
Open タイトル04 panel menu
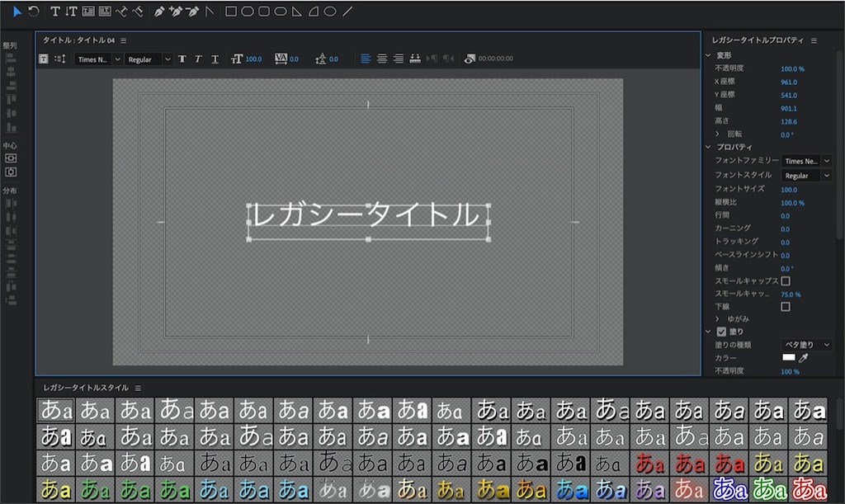124,40
